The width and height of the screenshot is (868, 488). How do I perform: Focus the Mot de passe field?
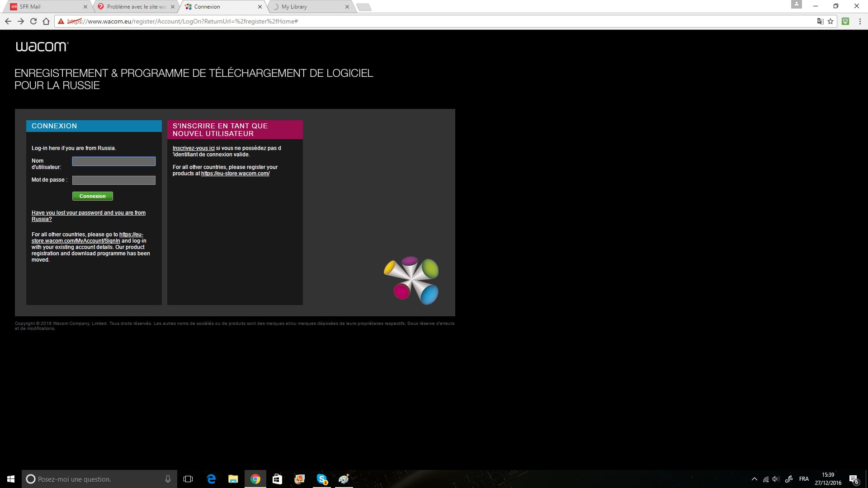114,180
